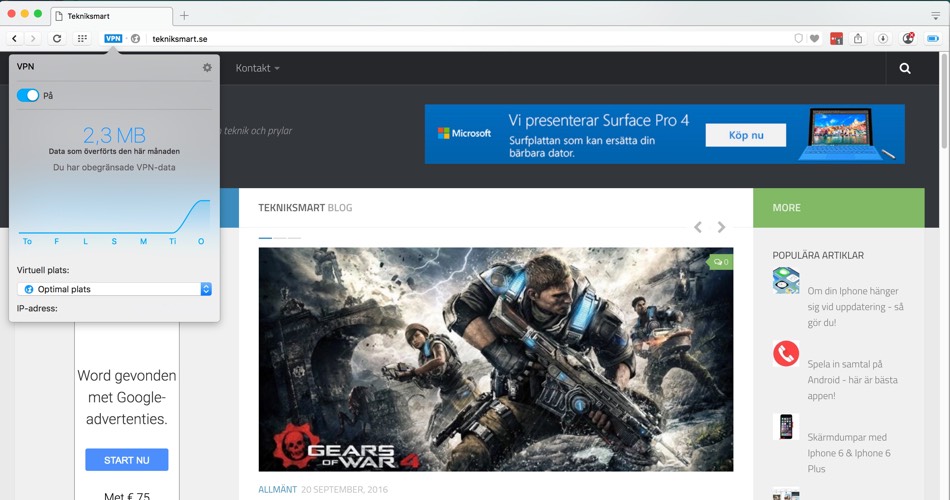Click the Köp nu button in Microsoft ad
This screenshot has height=500, width=950.
click(745, 135)
